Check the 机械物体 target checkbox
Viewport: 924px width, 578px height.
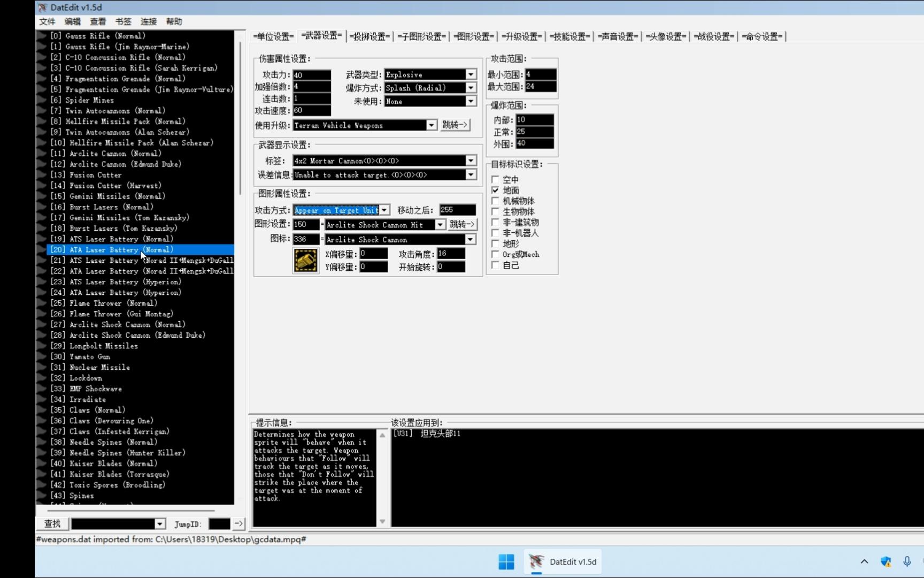(x=496, y=201)
